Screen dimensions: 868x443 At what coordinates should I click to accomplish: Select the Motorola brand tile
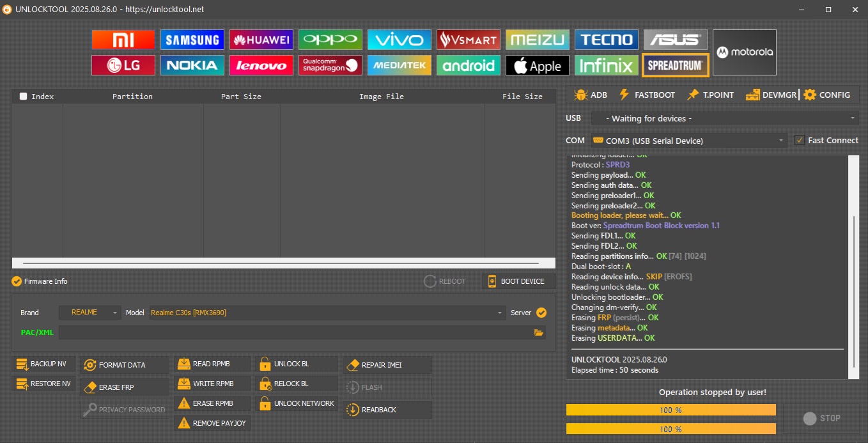click(x=744, y=52)
